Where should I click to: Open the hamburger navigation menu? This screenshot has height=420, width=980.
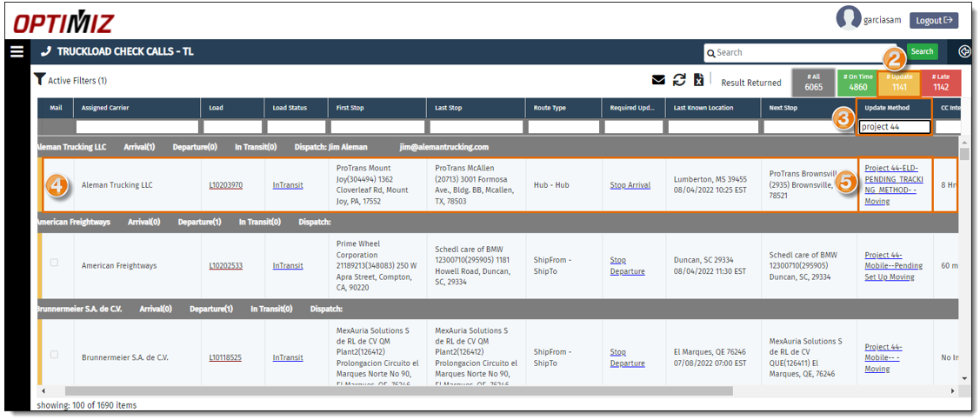(x=17, y=52)
